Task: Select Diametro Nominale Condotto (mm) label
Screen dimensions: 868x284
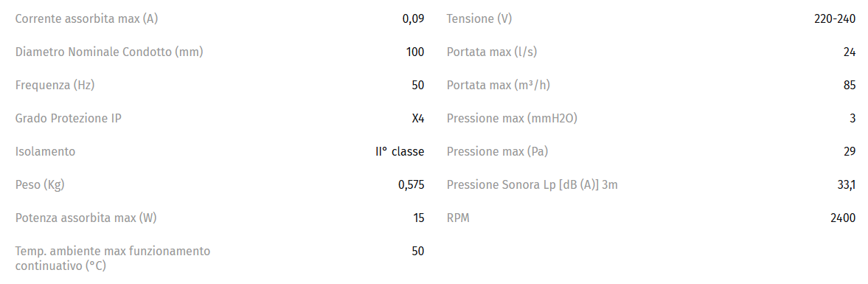Action: point(109,52)
